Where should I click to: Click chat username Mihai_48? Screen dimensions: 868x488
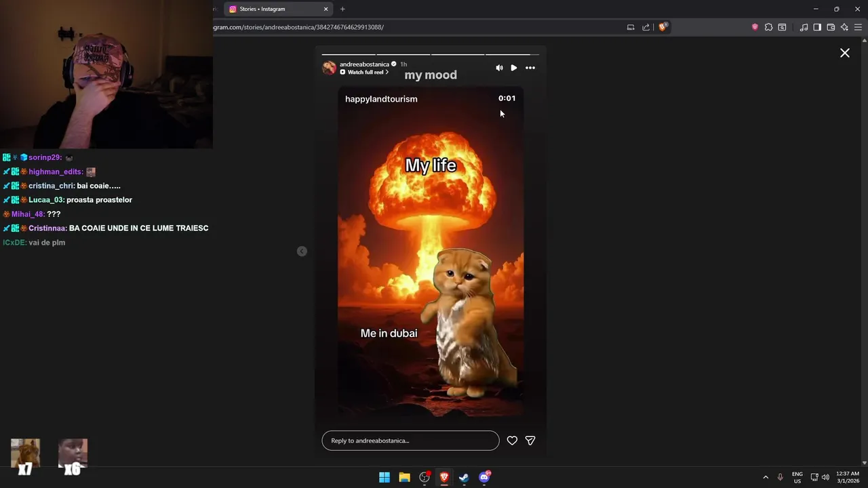(28, 214)
